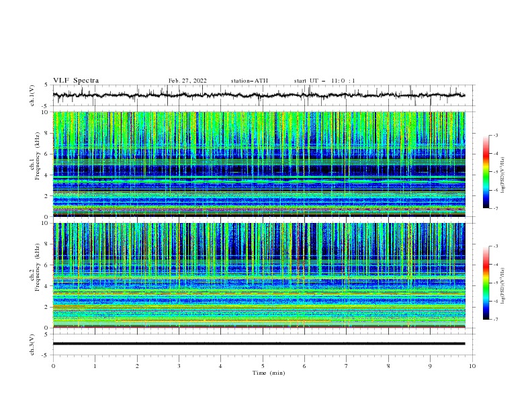This screenshot has height=411, width=532.
Task: Click the "5" tick on ch.1(V) axis
Action: 47,85
